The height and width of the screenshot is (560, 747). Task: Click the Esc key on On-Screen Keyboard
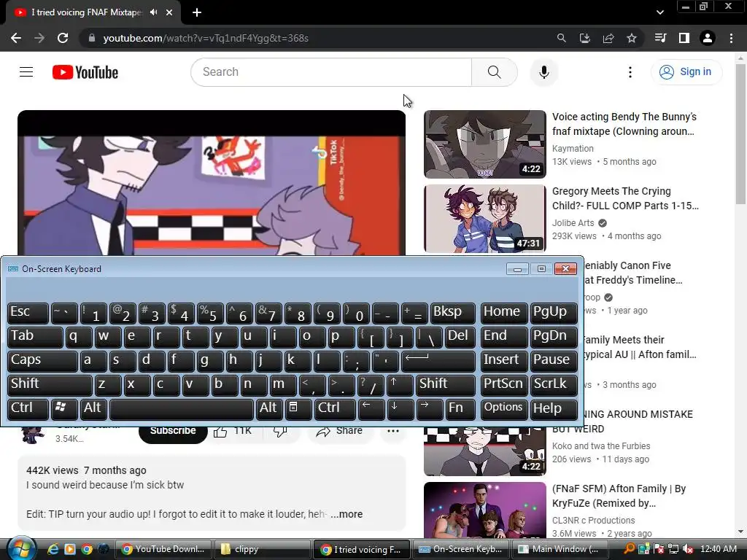pos(28,313)
